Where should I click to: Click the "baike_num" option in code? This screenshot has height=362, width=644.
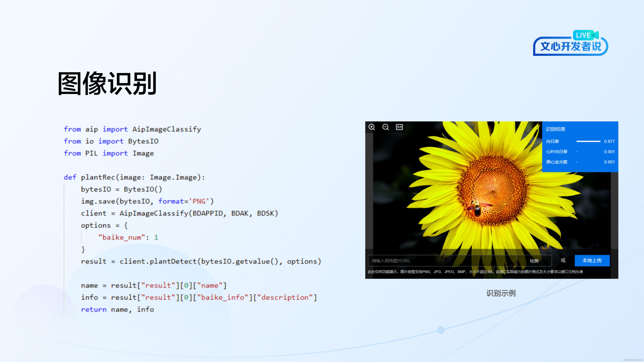(x=122, y=237)
